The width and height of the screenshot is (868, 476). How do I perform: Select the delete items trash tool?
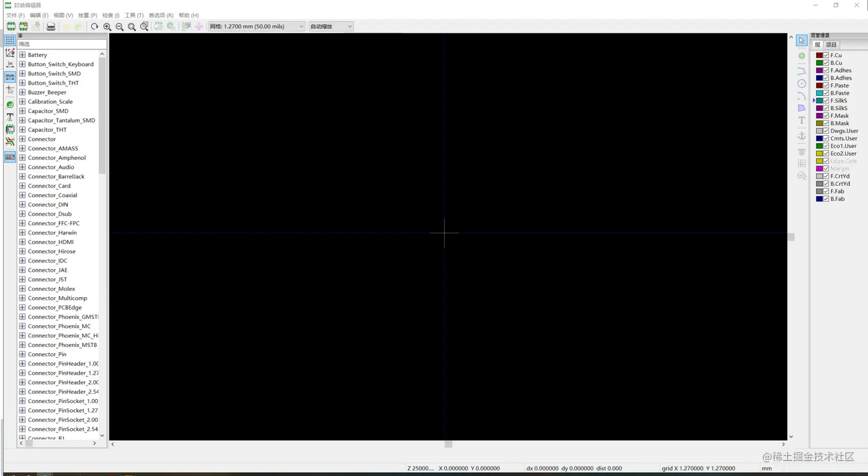tap(801, 152)
